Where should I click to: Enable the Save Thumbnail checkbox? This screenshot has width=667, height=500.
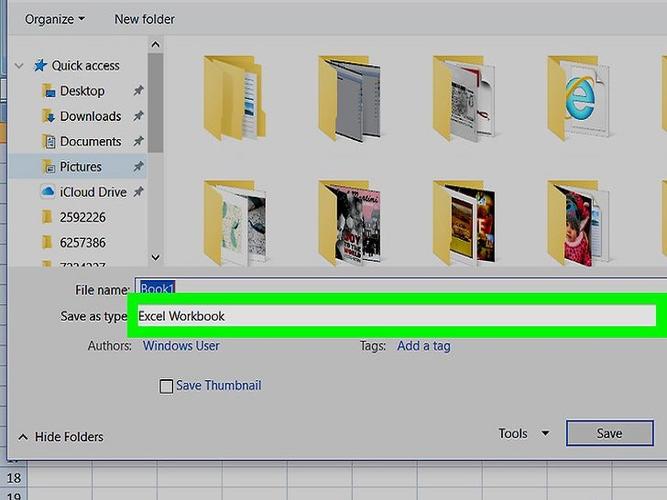coord(166,386)
